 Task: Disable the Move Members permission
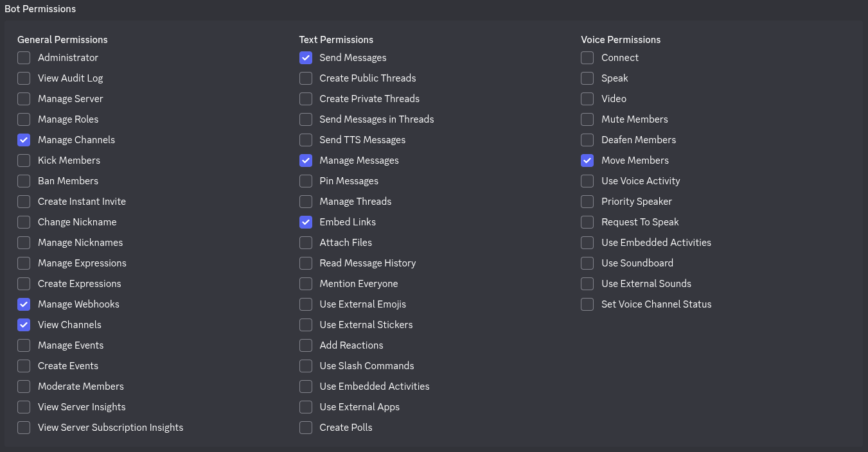pos(587,160)
